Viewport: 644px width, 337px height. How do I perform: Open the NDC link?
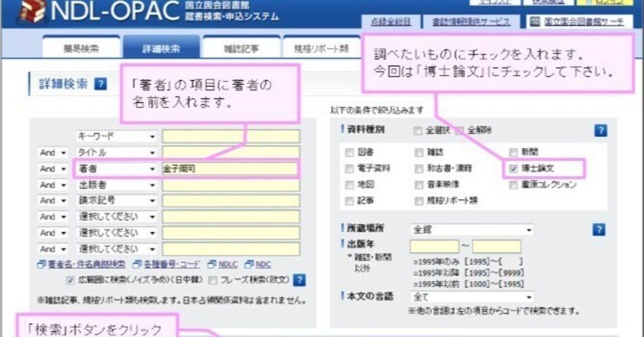(265, 264)
